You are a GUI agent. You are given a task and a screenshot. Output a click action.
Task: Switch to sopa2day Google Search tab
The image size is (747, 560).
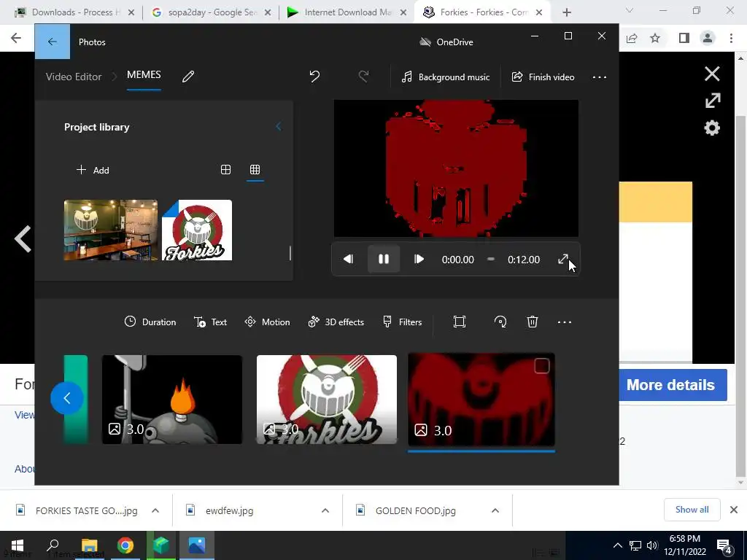point(211,12)
